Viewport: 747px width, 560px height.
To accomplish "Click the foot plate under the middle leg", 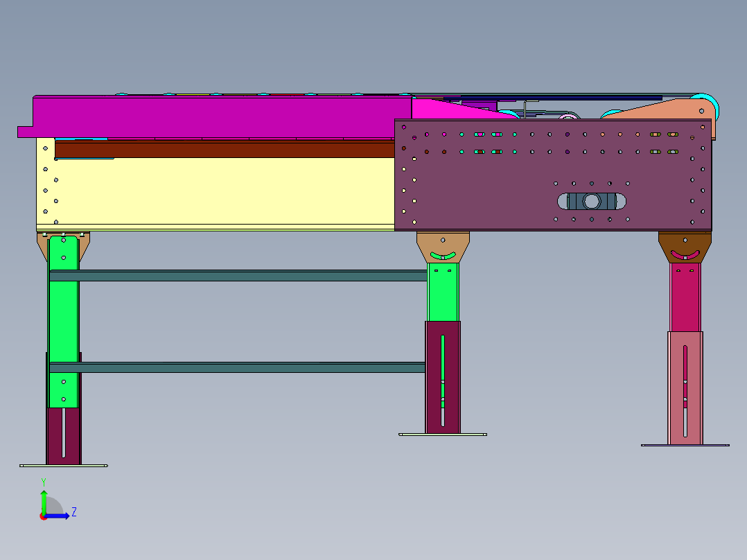I will (x=443, y=435).
